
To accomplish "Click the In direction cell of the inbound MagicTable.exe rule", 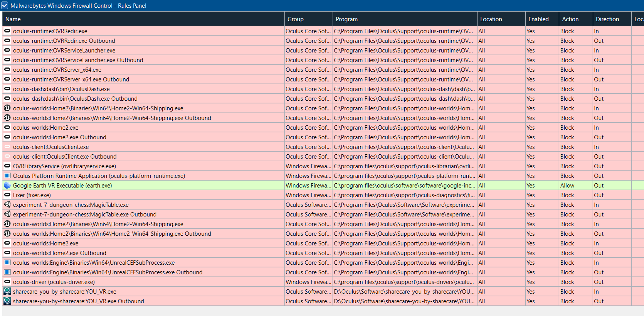I will (612, 205).
